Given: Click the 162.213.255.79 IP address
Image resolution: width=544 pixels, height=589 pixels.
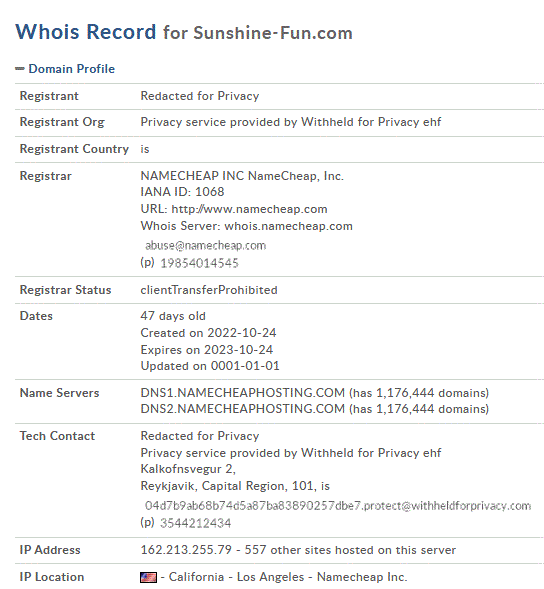Looking at the screenshot, I should tap(186, 550).
